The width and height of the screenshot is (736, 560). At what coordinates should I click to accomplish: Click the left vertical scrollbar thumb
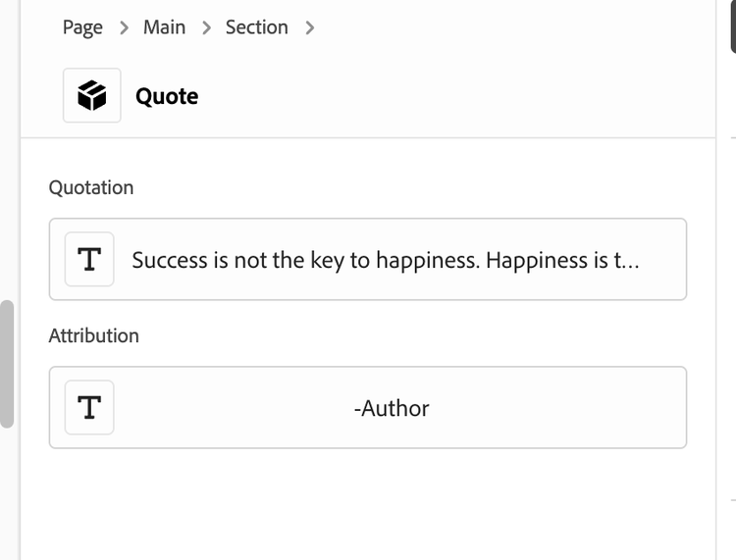tap(7, 364)
